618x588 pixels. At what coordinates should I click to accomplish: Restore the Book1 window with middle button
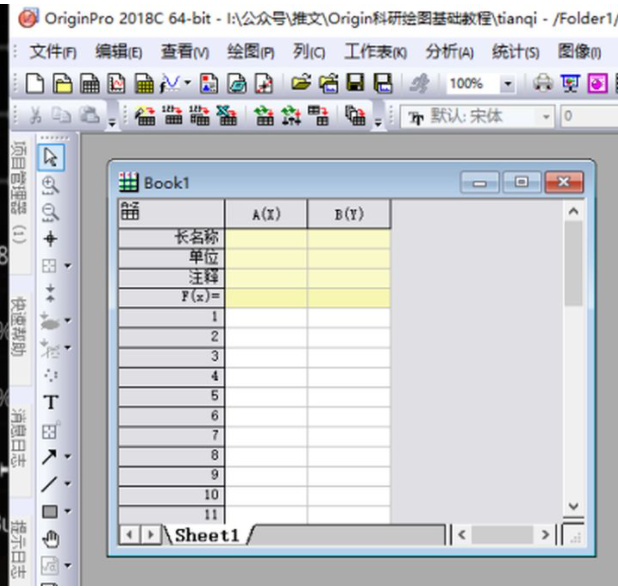point(521,182)
